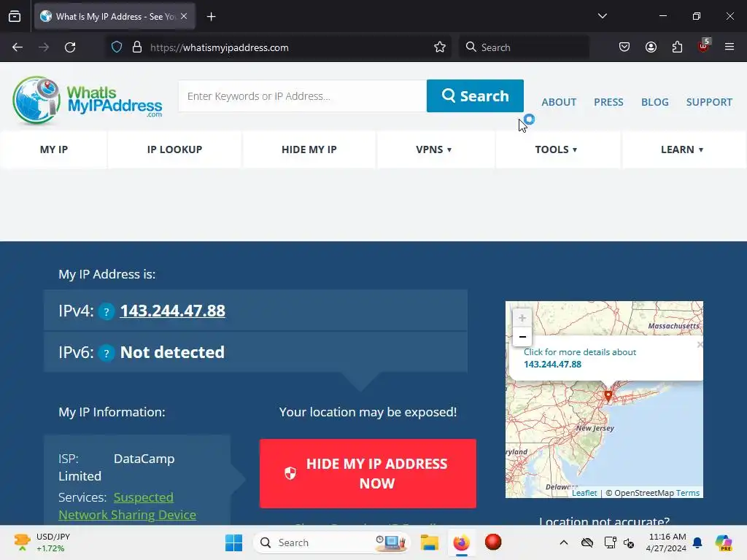Expand the VPNS dropdown menu
Screen dimensions: 747x560
point(434,149)
